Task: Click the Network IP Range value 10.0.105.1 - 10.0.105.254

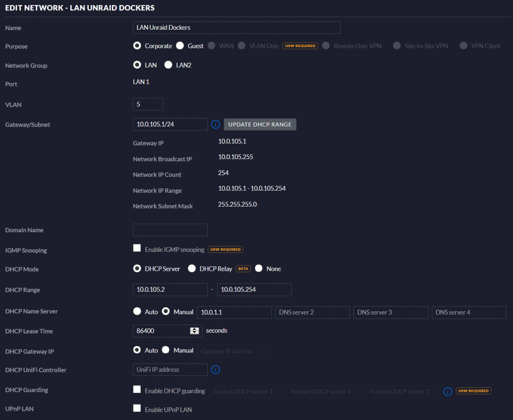Action: click(x=252, y=188)
